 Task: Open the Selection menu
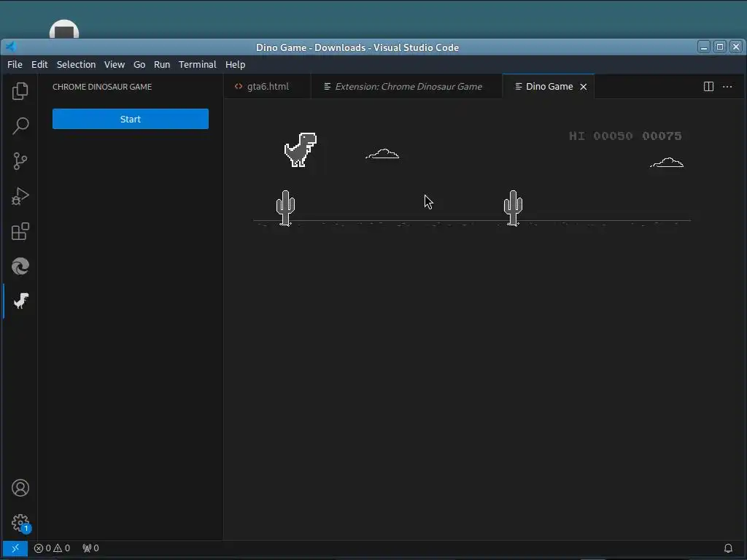(x=76, y=64)
